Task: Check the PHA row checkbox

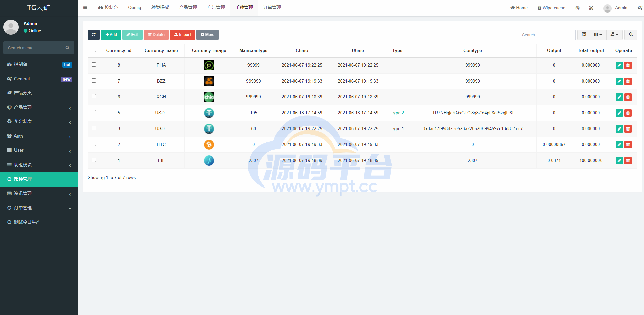Action: (x=94, y=65)
